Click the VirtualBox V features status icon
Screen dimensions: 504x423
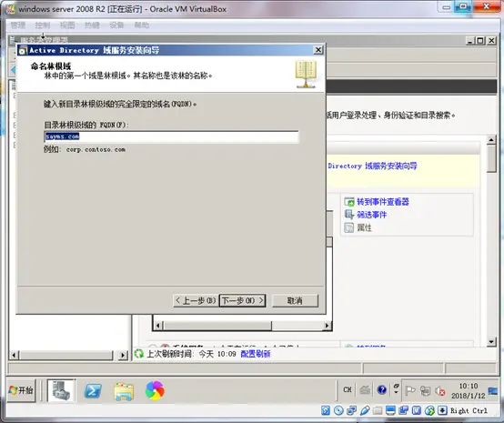pos(417,410)
